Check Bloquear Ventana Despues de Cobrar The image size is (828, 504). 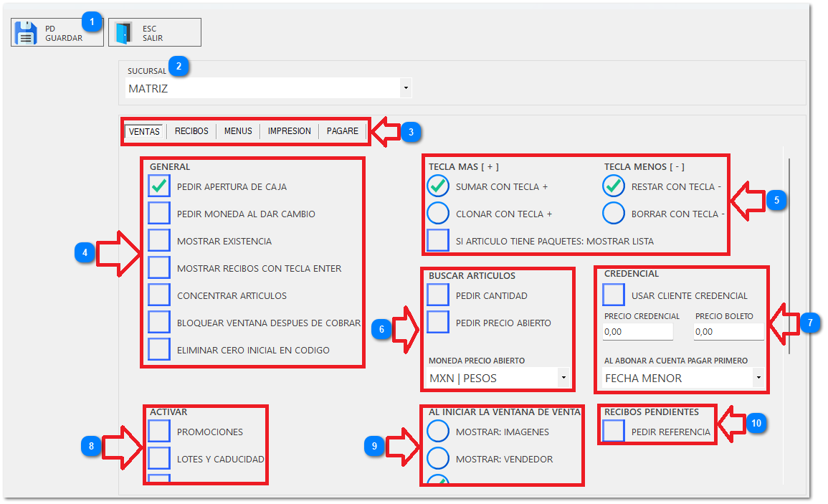[159, 323]
